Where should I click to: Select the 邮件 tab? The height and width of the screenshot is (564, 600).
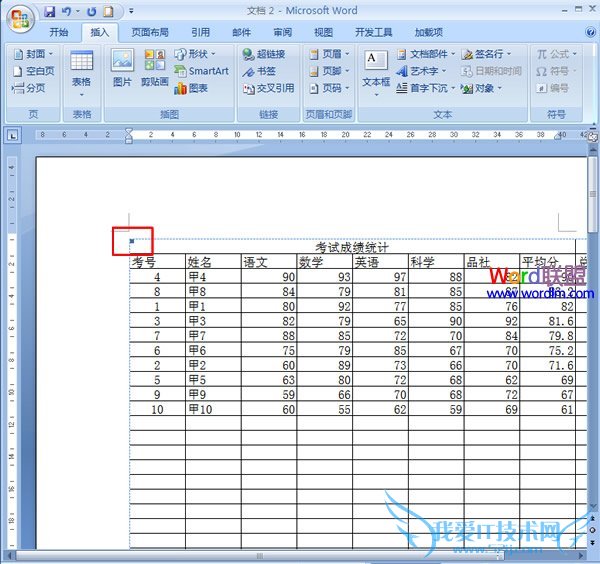pos(242,33)
